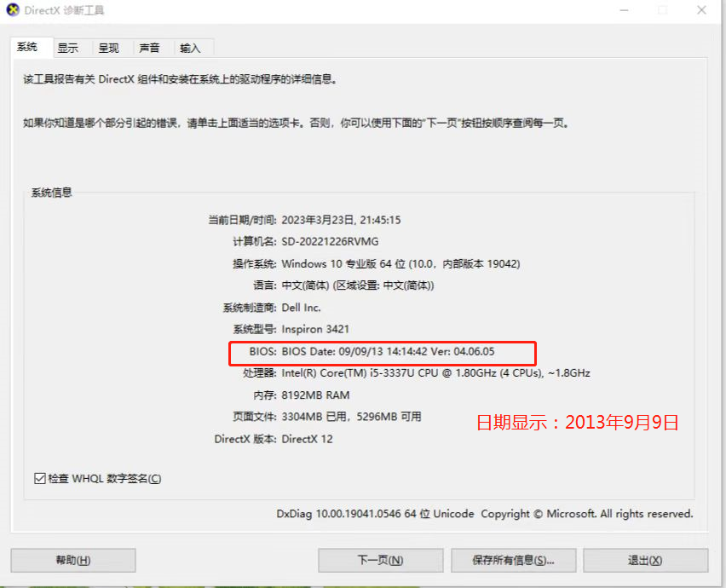Toggle the 检查 WHQL 数字签名 checkbox

[40, 478]
